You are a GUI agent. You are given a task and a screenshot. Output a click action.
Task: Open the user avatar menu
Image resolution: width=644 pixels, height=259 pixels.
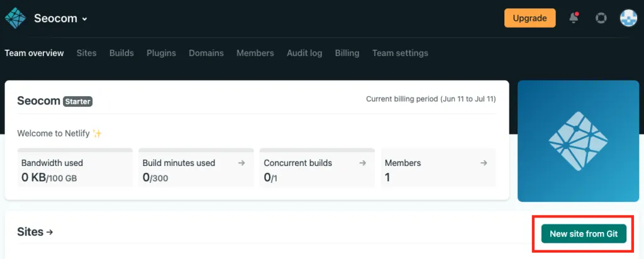(x=628, y=18)
